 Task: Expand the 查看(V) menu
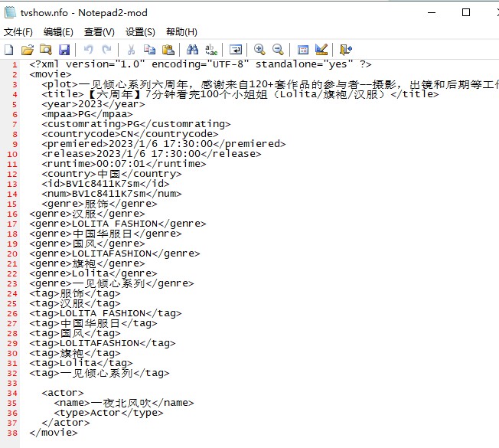click(99, 31)
